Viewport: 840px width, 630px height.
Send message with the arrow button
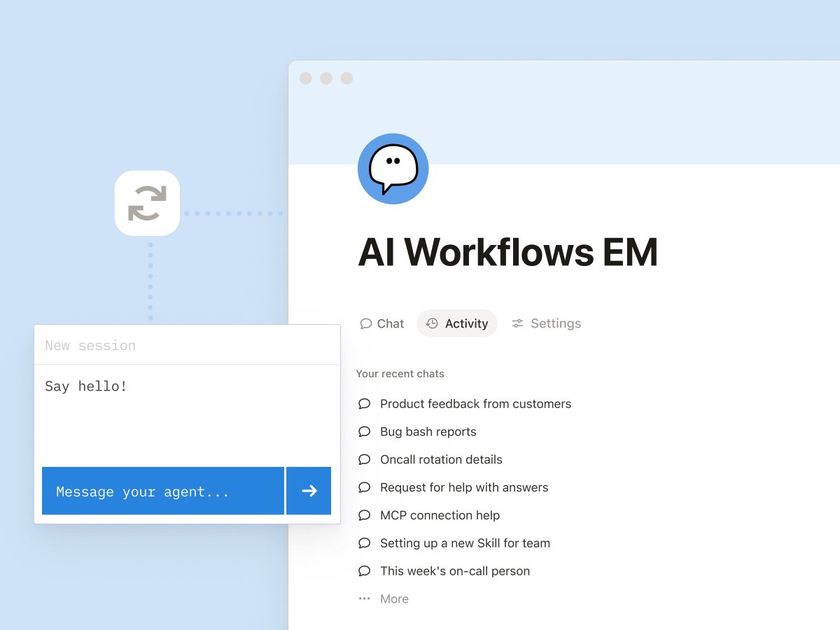pyautogui.click(x=309, y=491)
